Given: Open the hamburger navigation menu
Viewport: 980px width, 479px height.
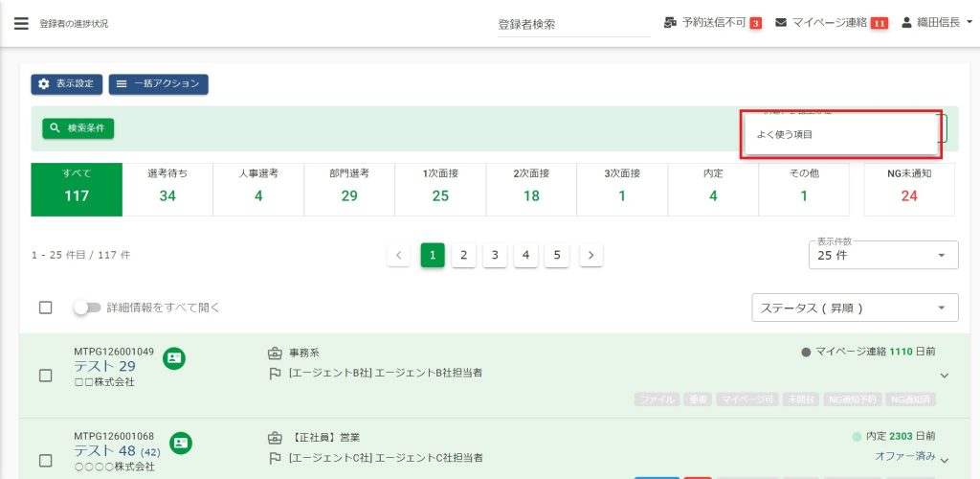Looking at the screenshot, I should coord(21,23).
